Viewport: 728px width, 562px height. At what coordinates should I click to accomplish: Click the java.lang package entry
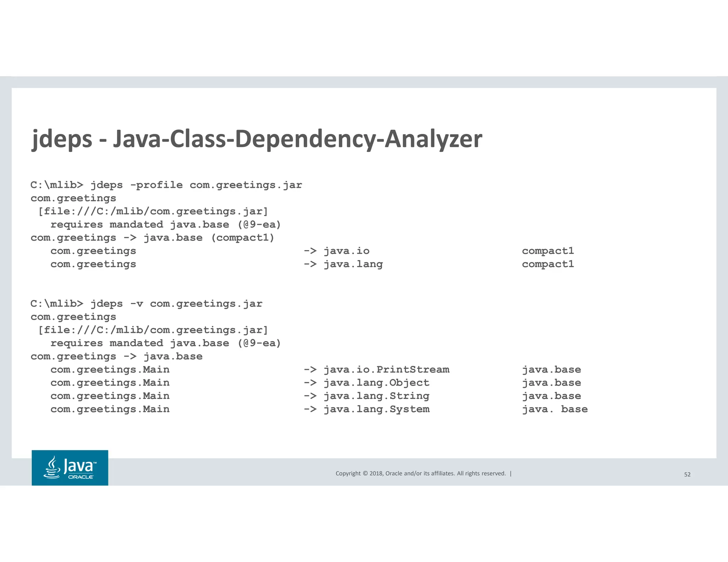coord(353,264)
